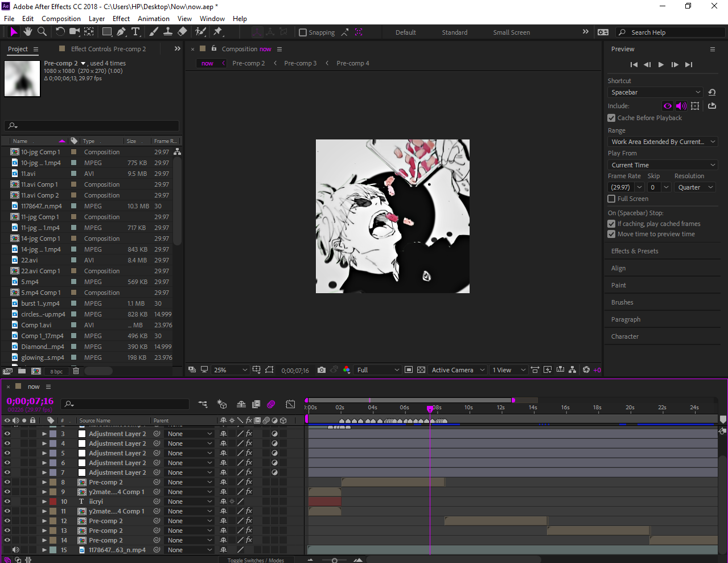Switch to the Small Screen workspace
The image size is (728, 563).
click(512, 32)
